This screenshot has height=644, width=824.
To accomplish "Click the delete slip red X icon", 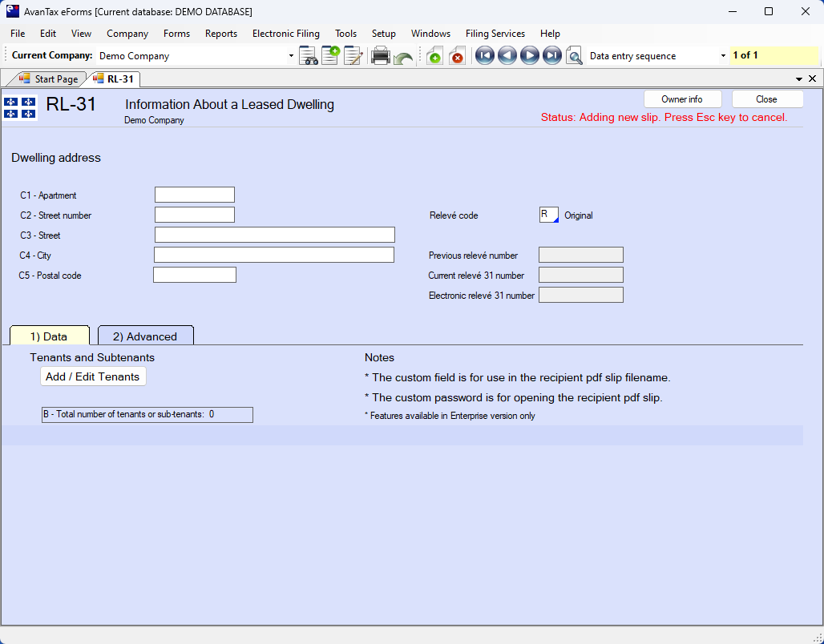I will tap(457, 56).
